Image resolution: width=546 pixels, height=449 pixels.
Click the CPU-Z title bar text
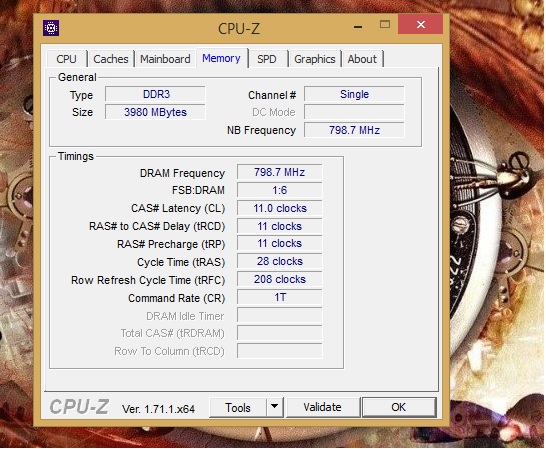tap(239, 29)
